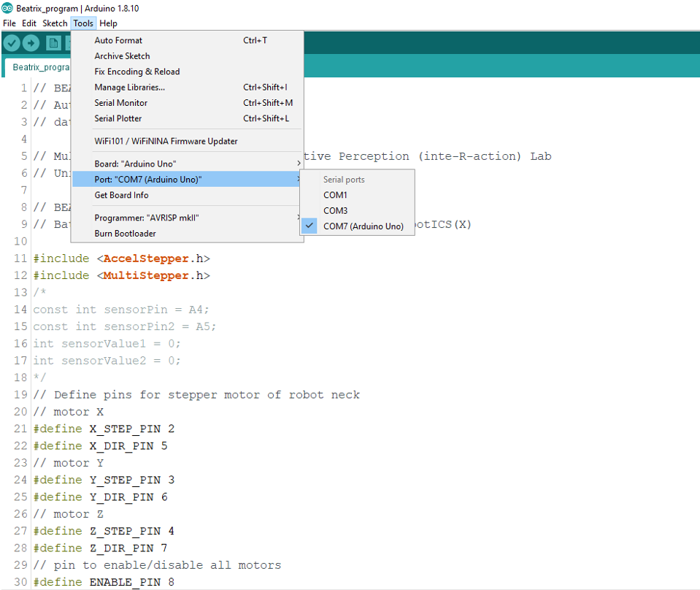Click the New sketch page icon

[53, 43]
